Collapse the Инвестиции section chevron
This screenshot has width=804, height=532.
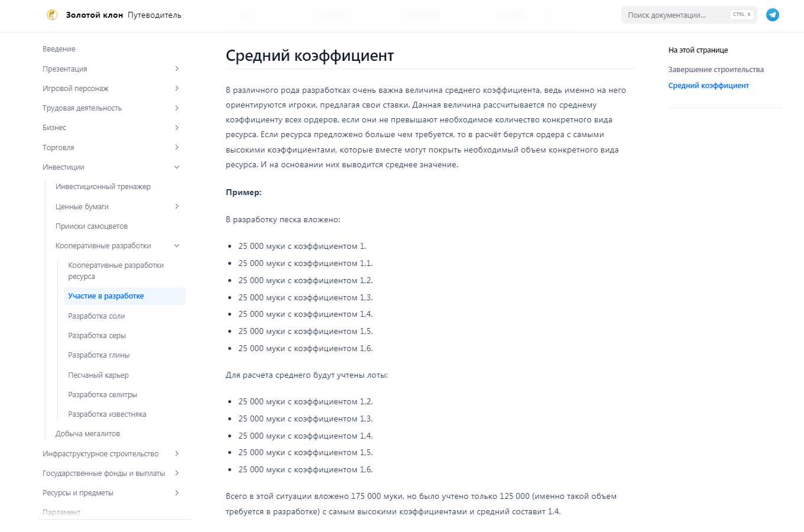(177, 167)
